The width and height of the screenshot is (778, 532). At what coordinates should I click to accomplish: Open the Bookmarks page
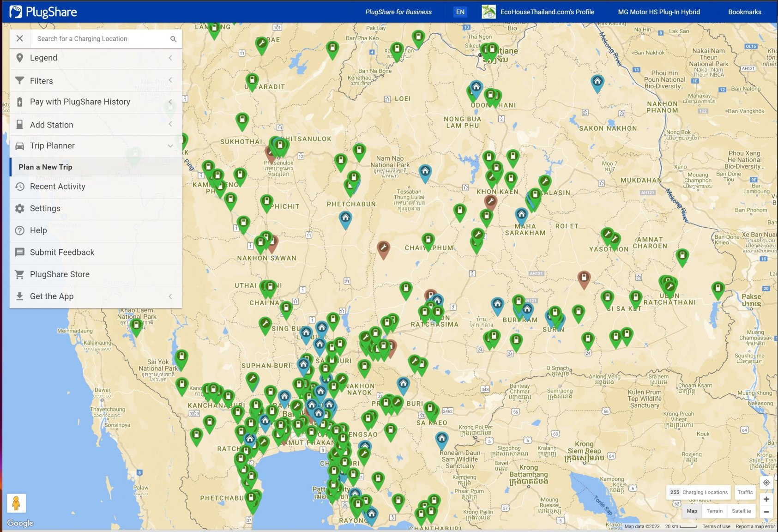point(745,12)
